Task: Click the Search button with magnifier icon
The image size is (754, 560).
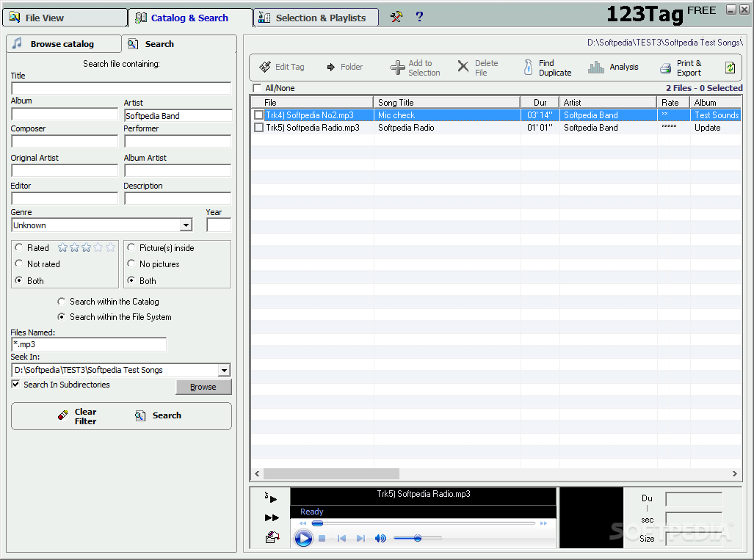Action: [x=158, y=416]
